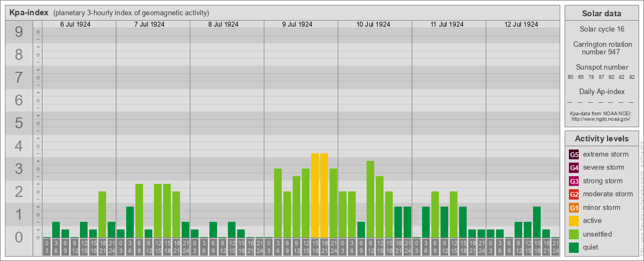
Task: Click the Solar data panel heading
Action: (x=602, y=14)
